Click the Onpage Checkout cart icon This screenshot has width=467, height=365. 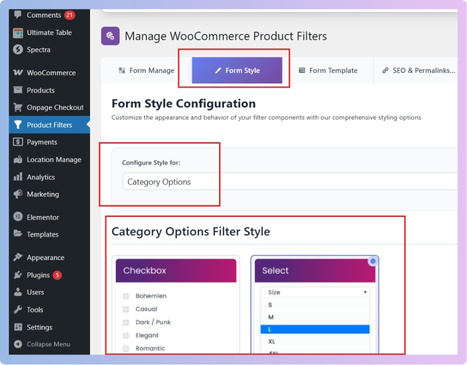[18, 107]
